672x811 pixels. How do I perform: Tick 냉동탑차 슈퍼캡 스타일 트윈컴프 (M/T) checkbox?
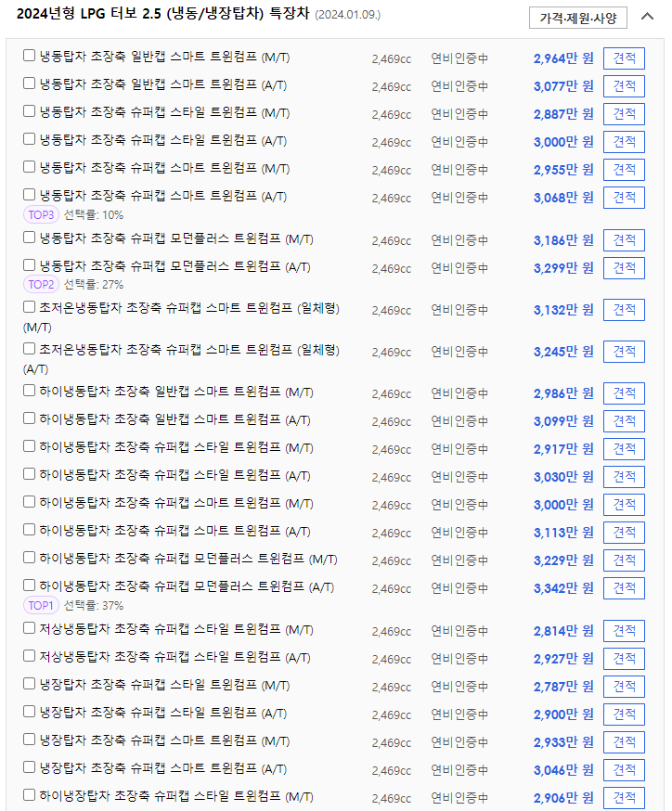point(29,111)
